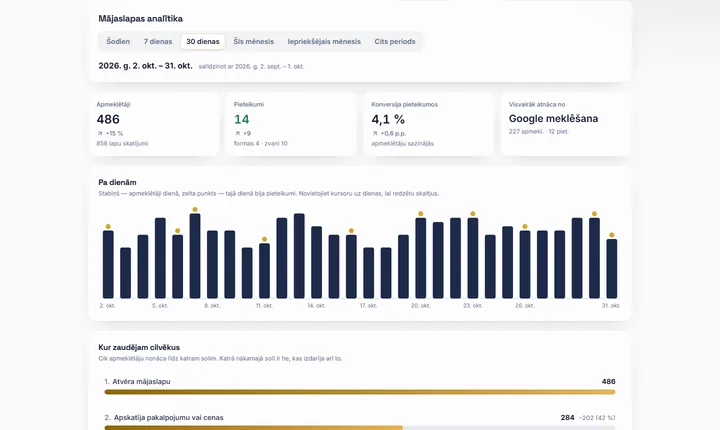Click the 14. okt. axis label
The height and width of the screenshot is (430, 720).
(316, 306)
